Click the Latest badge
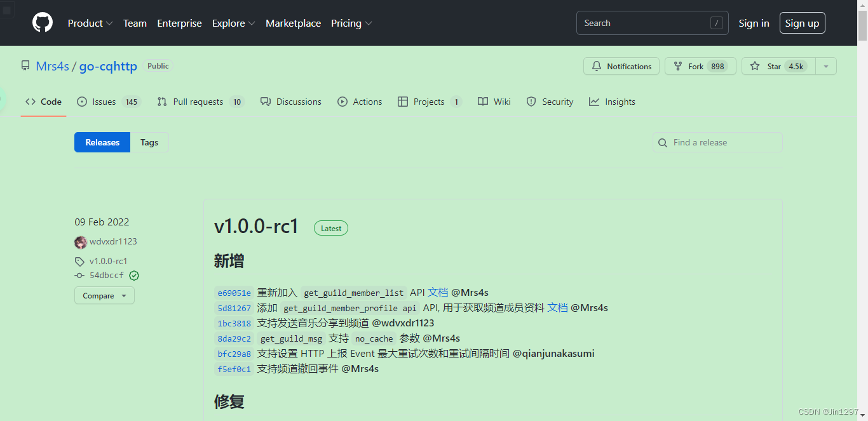Image resolution: width=868 pixels, height=421 pixels. click(331, 228)
